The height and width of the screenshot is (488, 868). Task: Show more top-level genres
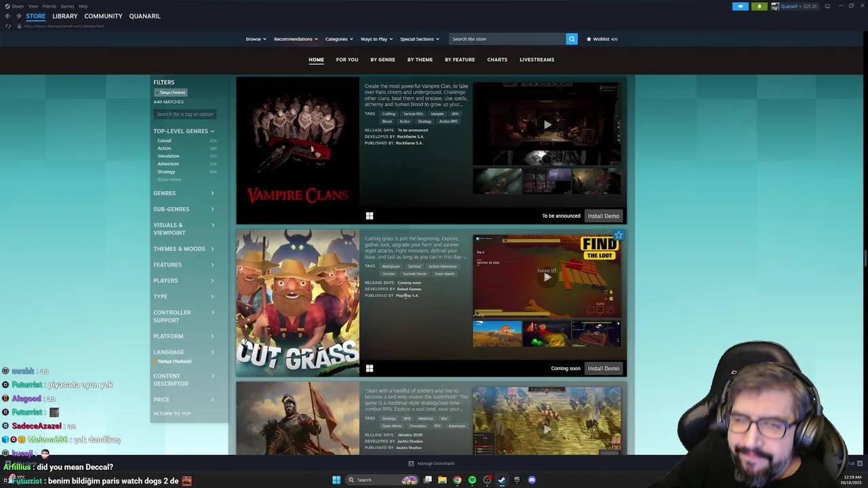169,180
